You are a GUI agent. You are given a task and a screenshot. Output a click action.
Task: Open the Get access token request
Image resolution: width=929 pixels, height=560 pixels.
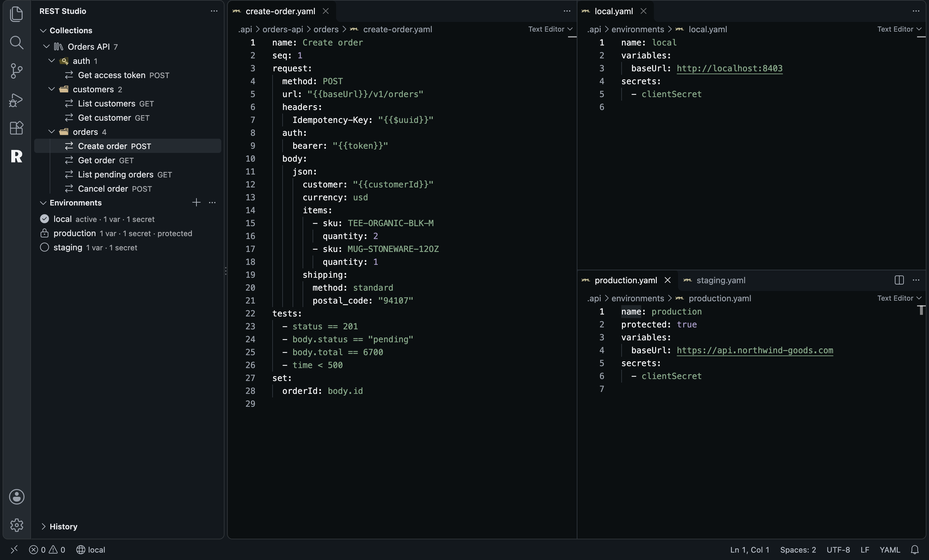click(128, 75)
